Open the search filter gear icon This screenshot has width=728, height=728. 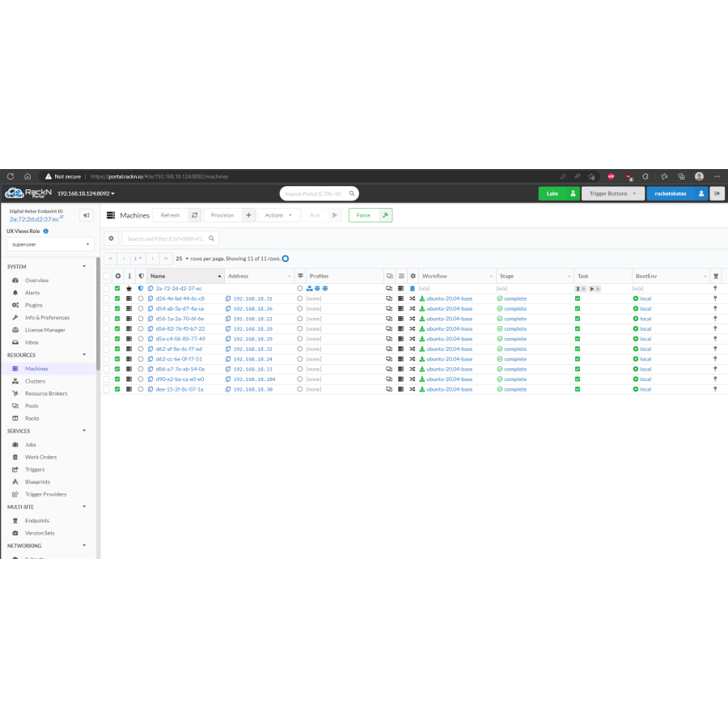tap(111, 238)
